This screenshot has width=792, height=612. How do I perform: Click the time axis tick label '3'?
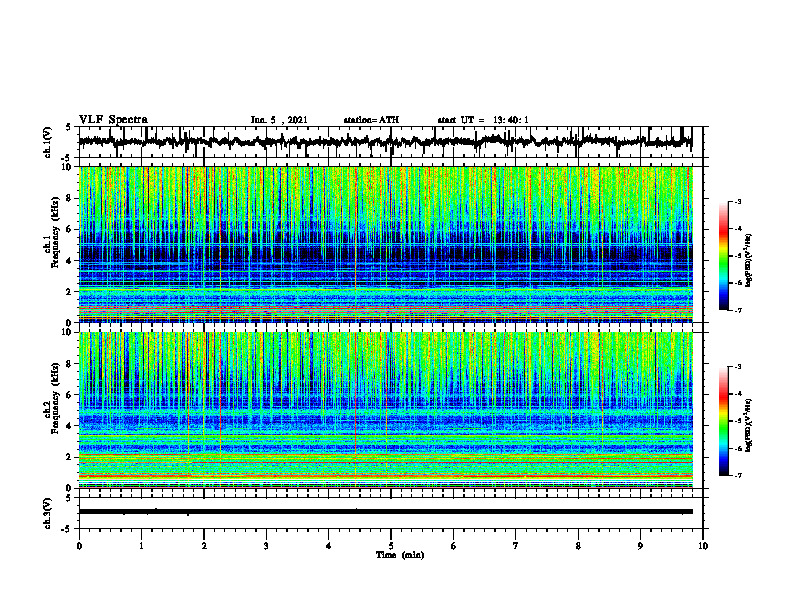[x=266, y=546]
